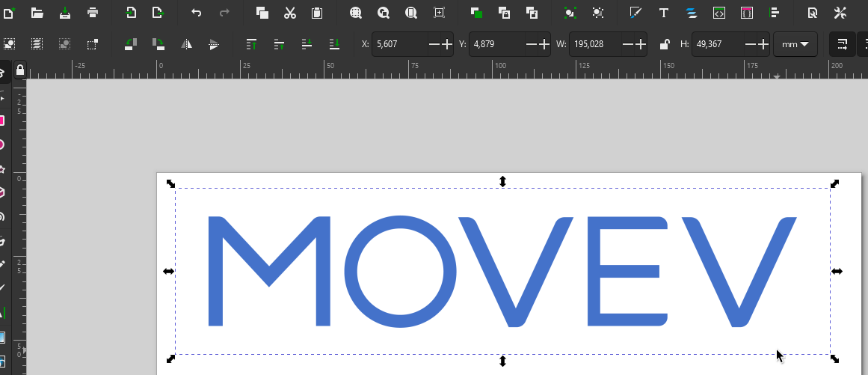Open the Fill and Stroke dialog
The image size is (868, 375).
[635, 13]
